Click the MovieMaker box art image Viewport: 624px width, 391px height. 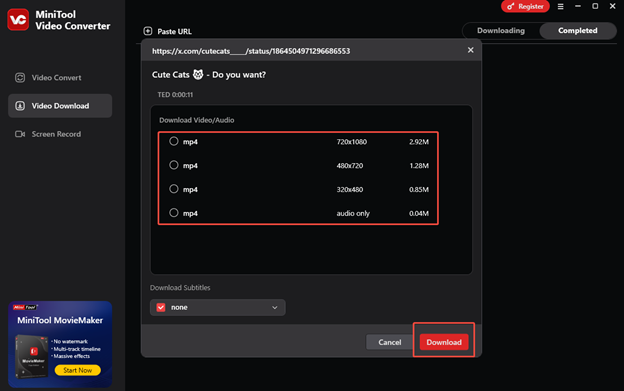(31, 356)
